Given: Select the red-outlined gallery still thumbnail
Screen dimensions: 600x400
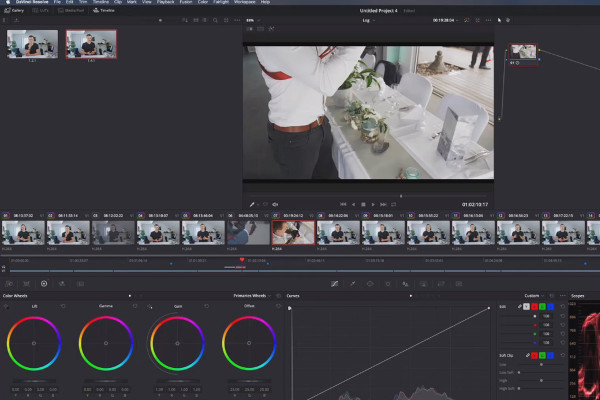Looking at the screenshot, I should point(91,44).
